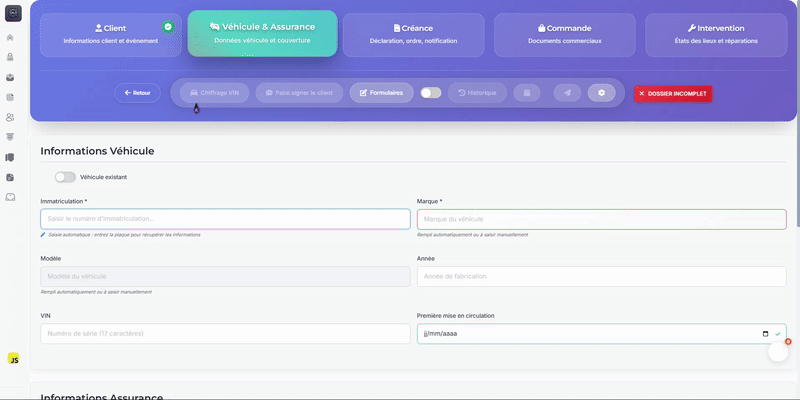Open the users icon in the sidebar

[x=10, y=117]
